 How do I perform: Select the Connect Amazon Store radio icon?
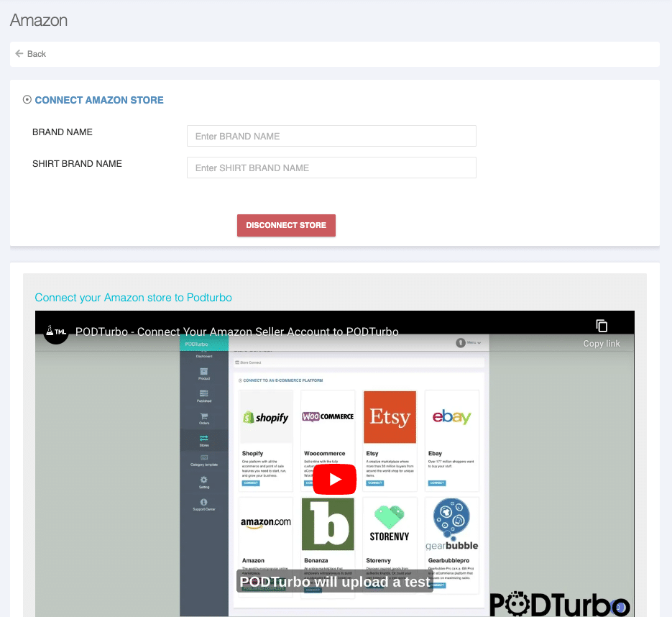click(x=27, y=100)
